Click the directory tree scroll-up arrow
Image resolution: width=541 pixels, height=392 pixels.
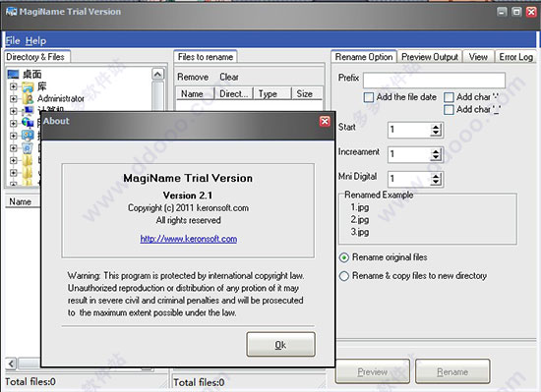[x=157, y=74]
